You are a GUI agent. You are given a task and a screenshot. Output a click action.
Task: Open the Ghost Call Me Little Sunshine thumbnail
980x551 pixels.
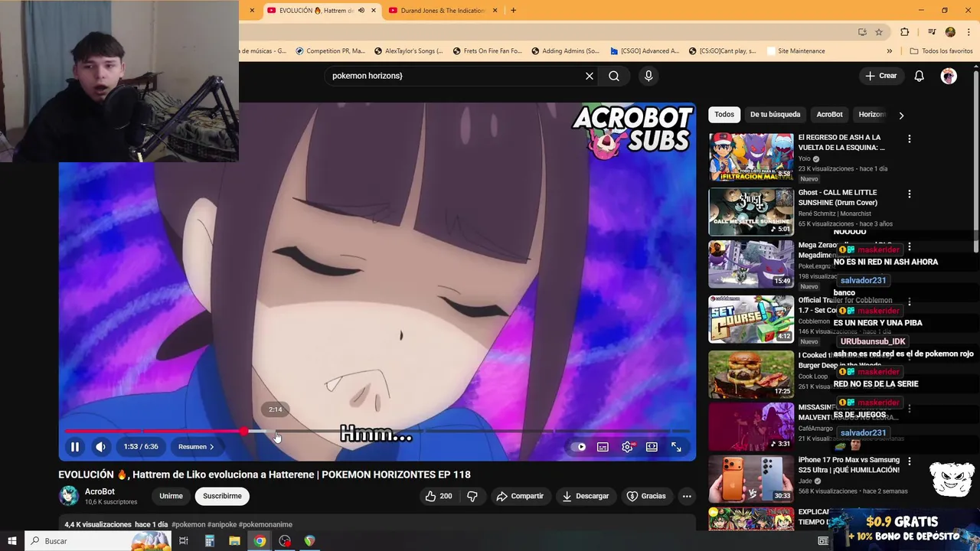click(x=751, y=212)
